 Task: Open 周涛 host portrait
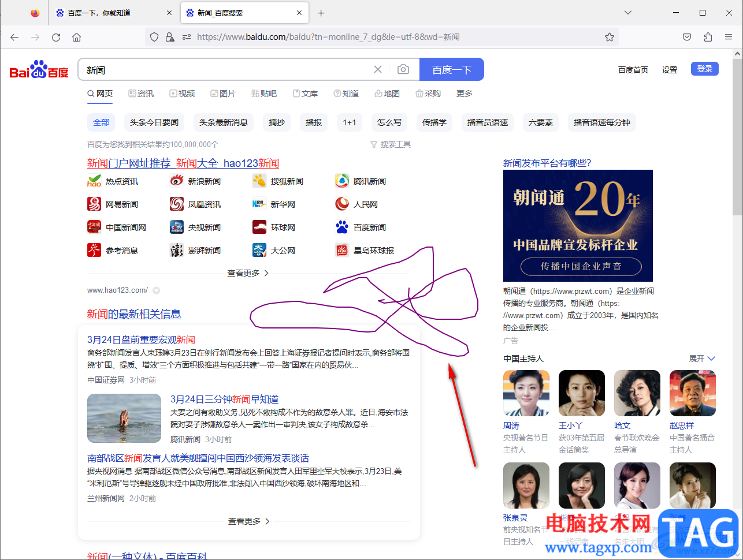(526, 393)
